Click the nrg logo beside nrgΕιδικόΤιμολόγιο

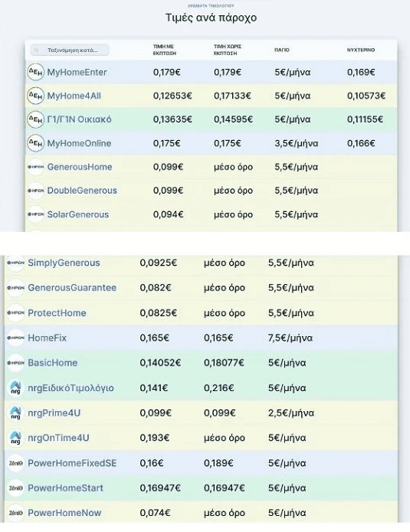click(x=15, y=388)
